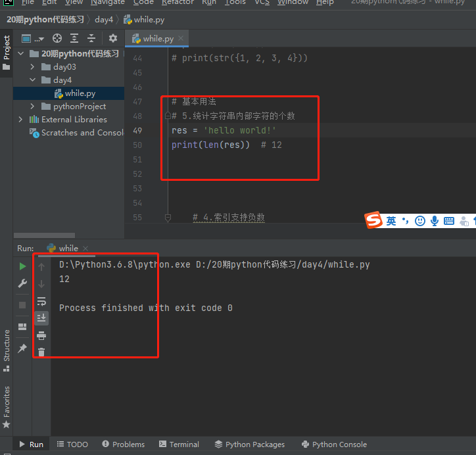476x455 pixels.
Task: Open the Navigate menu
Action: 108,3
